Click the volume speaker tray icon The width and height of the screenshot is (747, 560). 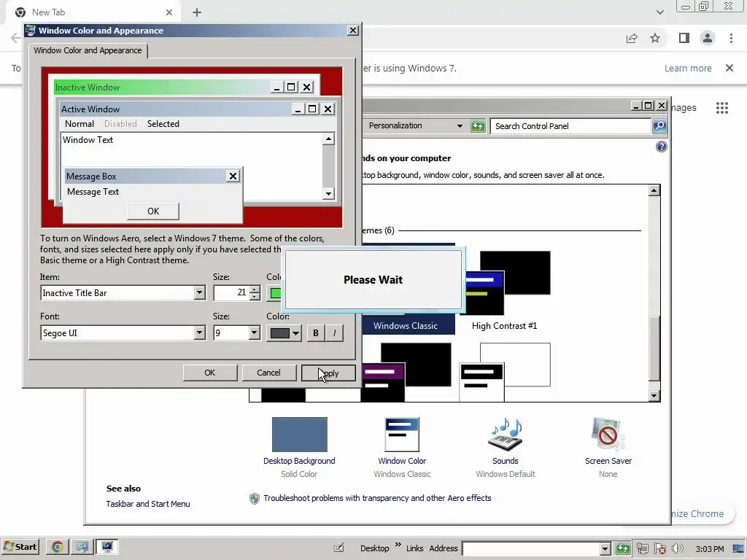coord(677,548)
